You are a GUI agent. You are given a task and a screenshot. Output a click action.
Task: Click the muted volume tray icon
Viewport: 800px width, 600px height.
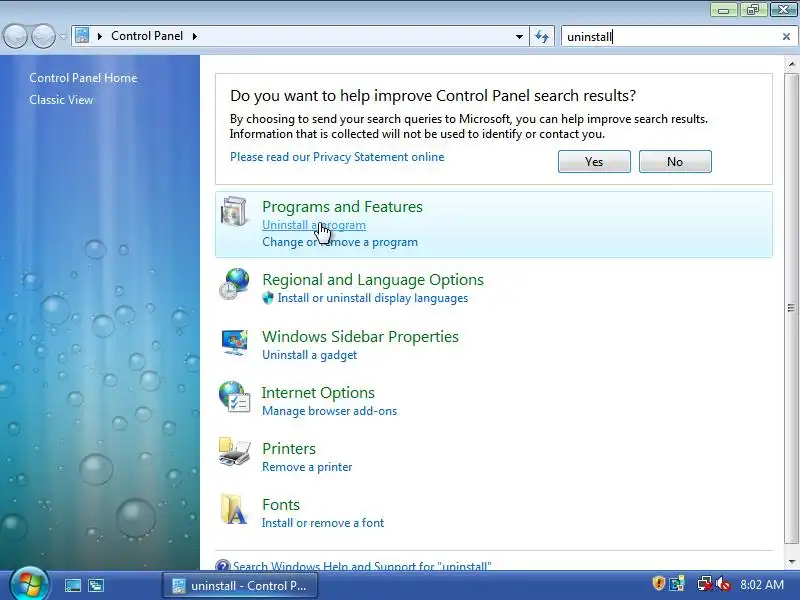[723, 584]
